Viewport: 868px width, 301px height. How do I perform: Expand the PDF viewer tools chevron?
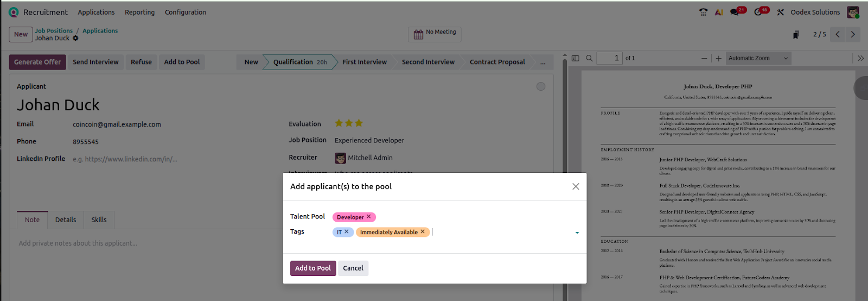pyautogui.click(x=860, y=58)
